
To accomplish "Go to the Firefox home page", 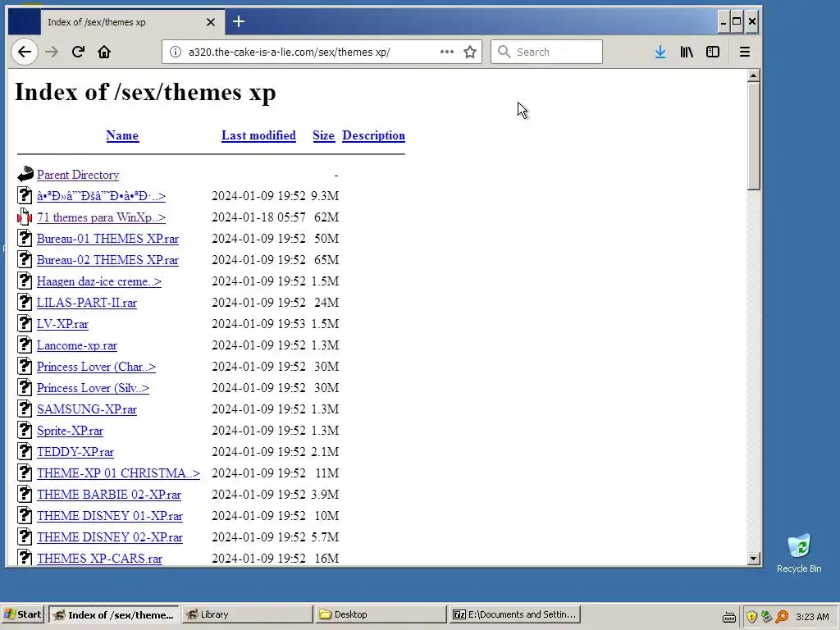I will pos(104,52).
